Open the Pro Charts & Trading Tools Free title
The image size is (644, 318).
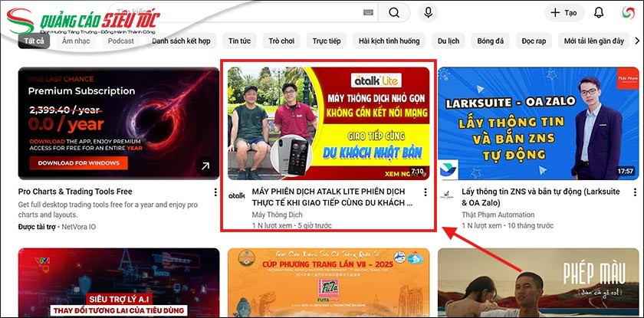pyautogui.click(x=75, y=192)
